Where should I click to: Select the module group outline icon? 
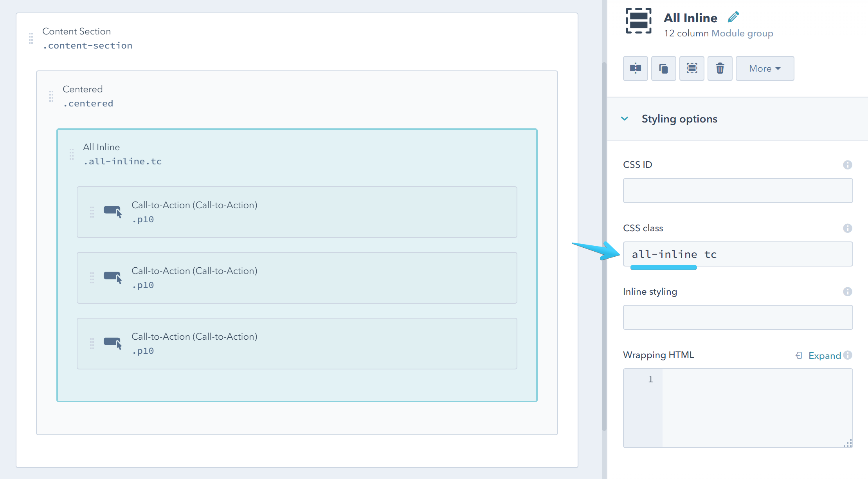(692, 68)
